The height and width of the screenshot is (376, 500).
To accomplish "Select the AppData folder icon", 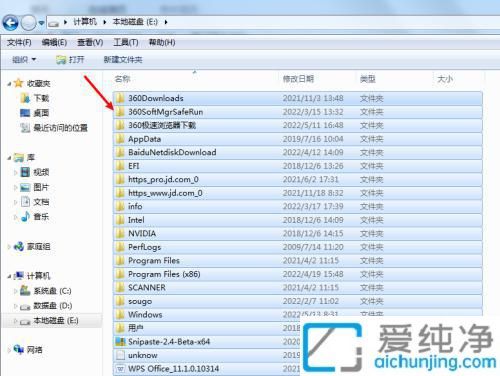I will 120,139.
